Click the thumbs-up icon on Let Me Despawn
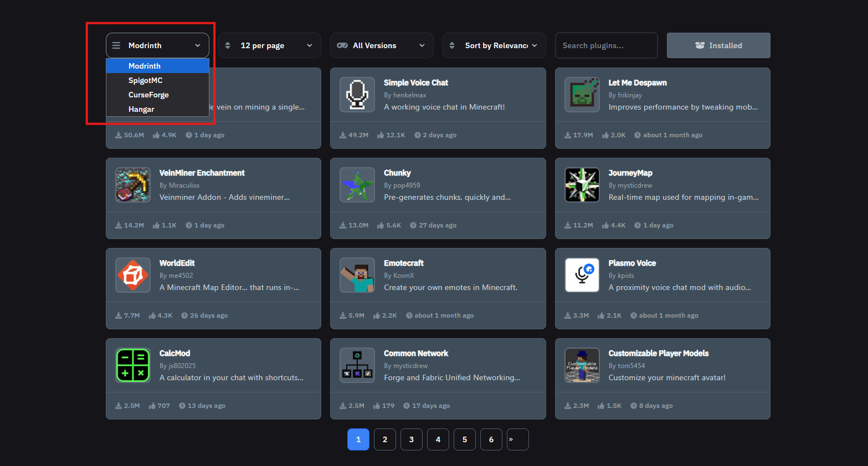 pyautogui.click(x=605, y=135)
